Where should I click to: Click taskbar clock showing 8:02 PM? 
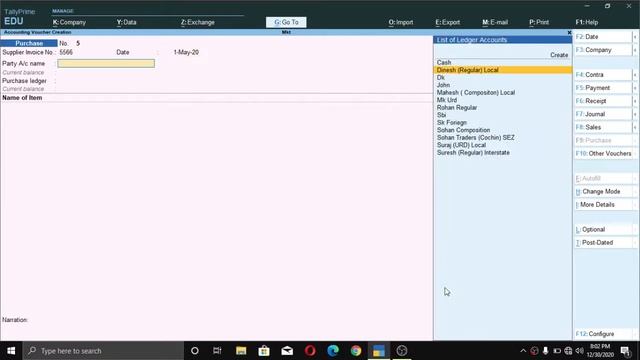600,351
